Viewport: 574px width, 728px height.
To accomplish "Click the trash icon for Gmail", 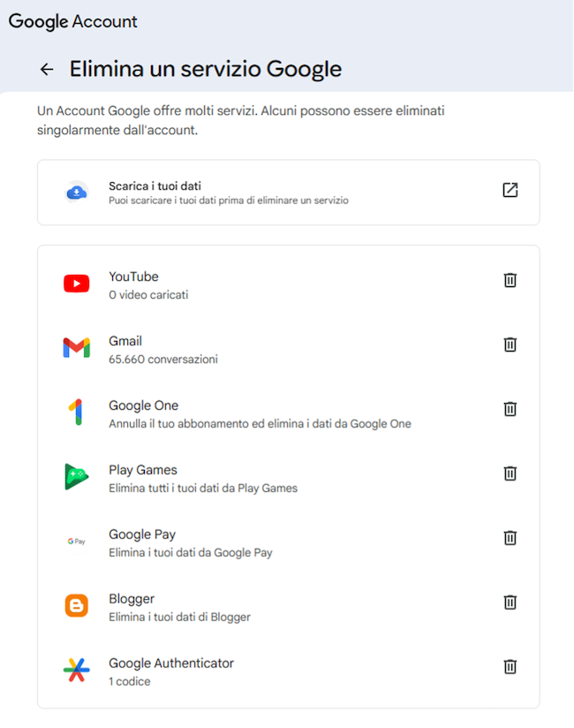I will coord(510,345).
